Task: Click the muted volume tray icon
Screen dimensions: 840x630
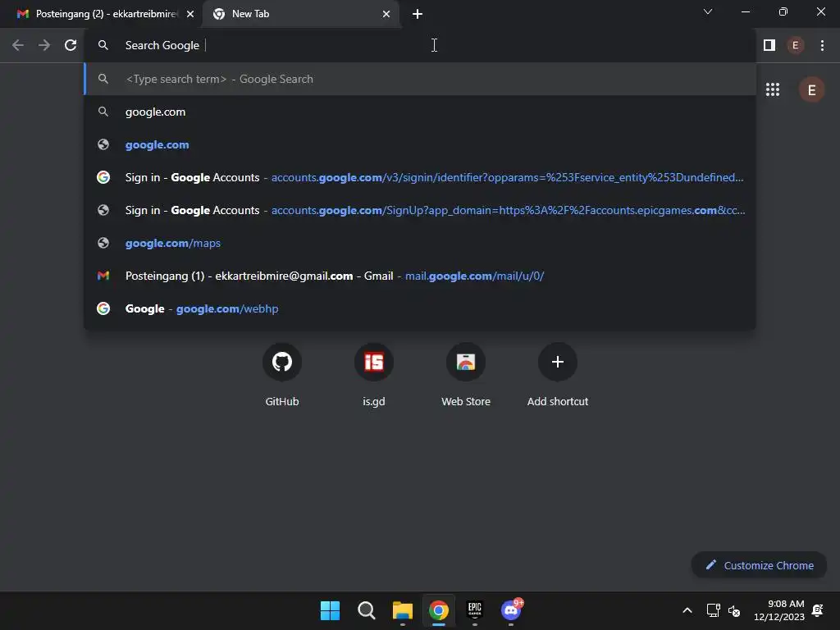Action: 734,610
